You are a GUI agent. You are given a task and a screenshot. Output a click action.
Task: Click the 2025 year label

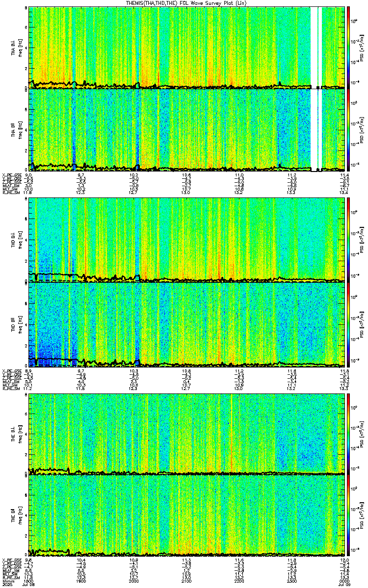pyautogui.click(x=7, y=585)
